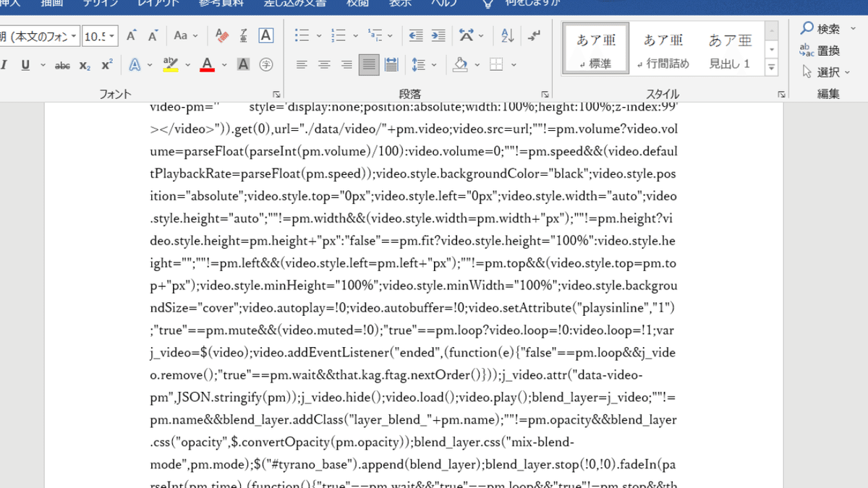The width and height of the screenshot is (868, 488).
Task: Show or hide paragraph marks
Action: pyautogui.click(x=535, y=35)
